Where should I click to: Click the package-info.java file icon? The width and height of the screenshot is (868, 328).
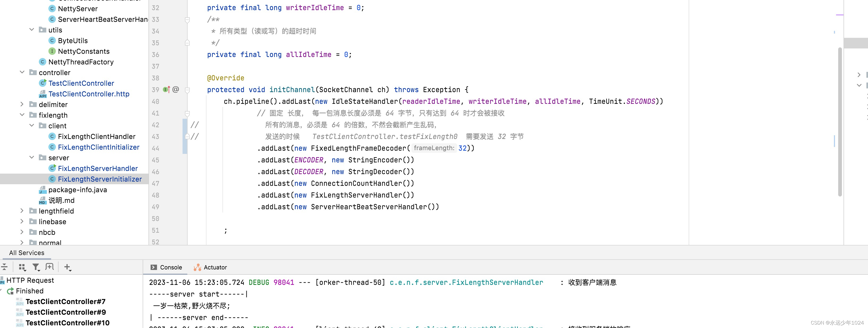(x=43, y=190)
